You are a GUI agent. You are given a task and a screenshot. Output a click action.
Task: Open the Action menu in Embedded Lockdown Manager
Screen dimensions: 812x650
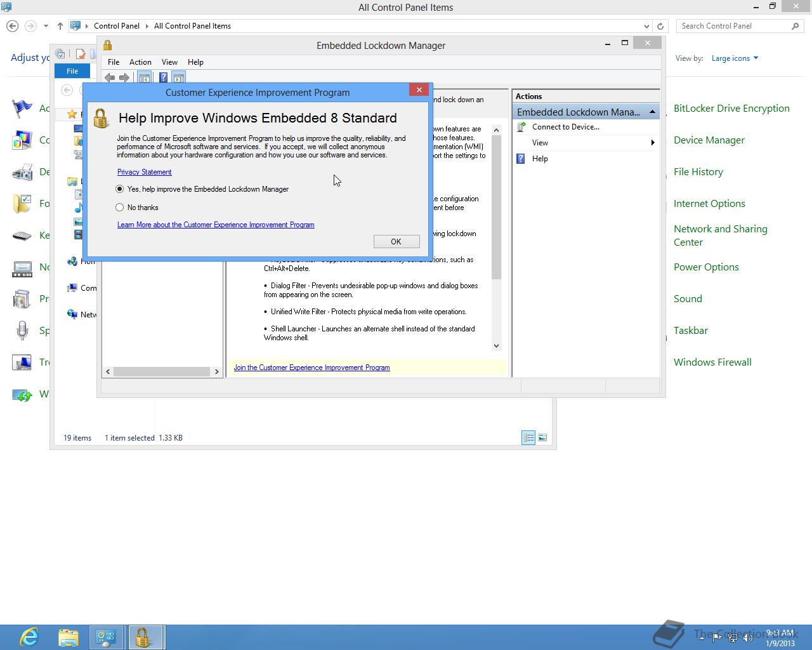[140, 62]
